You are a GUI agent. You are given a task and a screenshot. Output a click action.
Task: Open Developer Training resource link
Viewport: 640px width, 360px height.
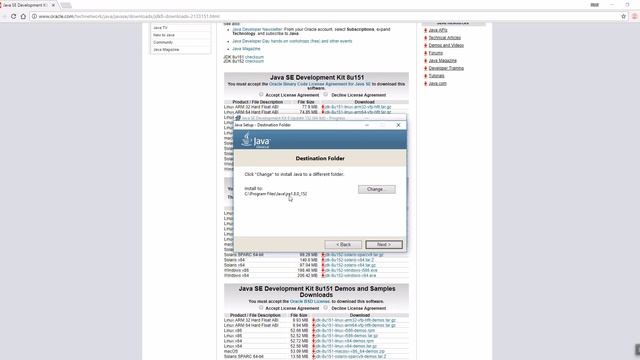(446, 68)
